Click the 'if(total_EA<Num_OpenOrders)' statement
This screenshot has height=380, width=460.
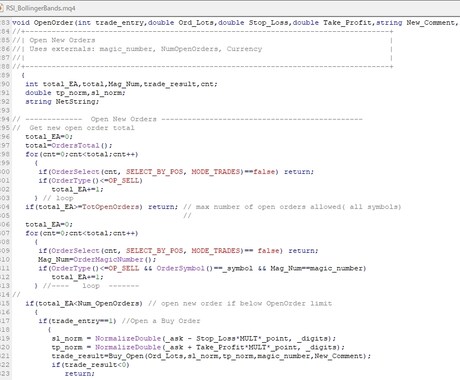84,303
